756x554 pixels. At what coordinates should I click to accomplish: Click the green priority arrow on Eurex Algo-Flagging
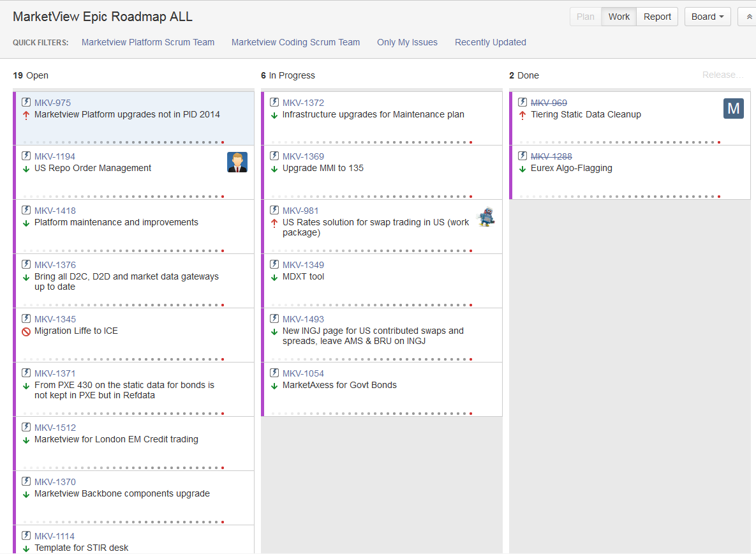coord(523,168)
